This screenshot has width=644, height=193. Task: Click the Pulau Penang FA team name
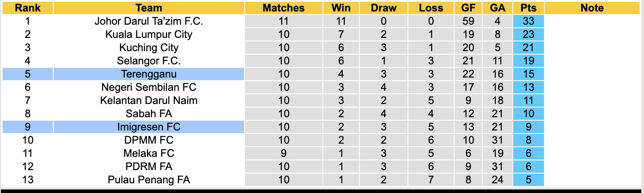click(x=149, y=180)
